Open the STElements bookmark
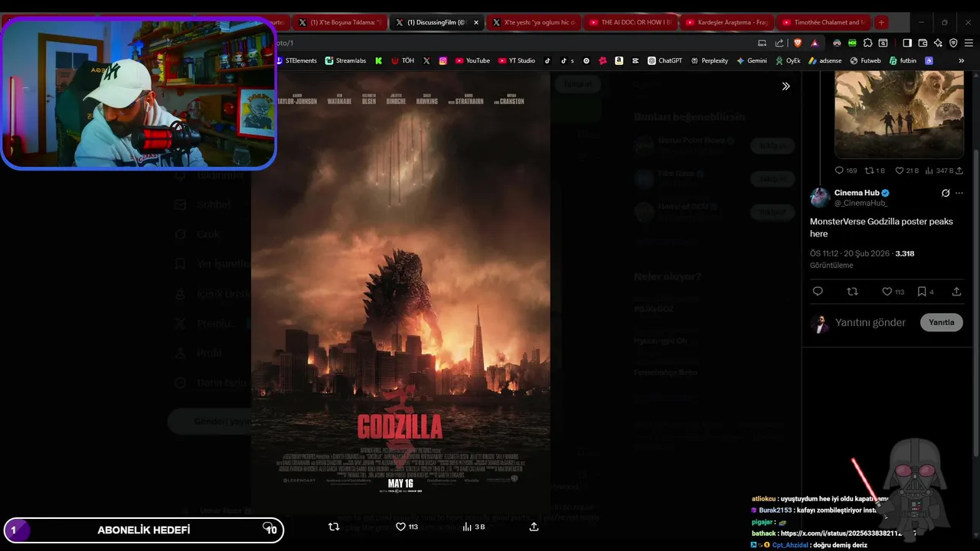This screenshot has height=551, width=980. (x=296, y=60)
